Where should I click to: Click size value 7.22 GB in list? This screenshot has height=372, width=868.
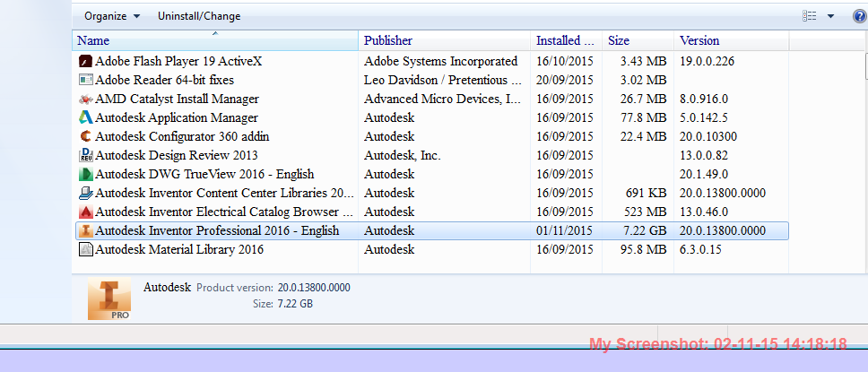(644, 231)
